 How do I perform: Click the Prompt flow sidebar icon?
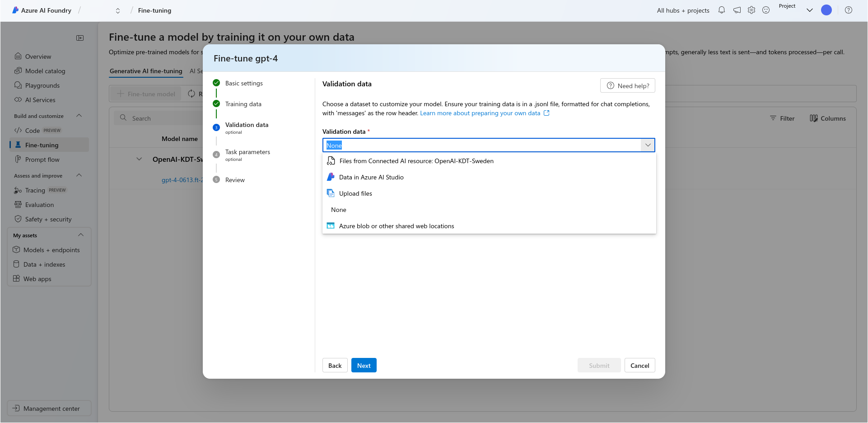(x=18, y=160)
